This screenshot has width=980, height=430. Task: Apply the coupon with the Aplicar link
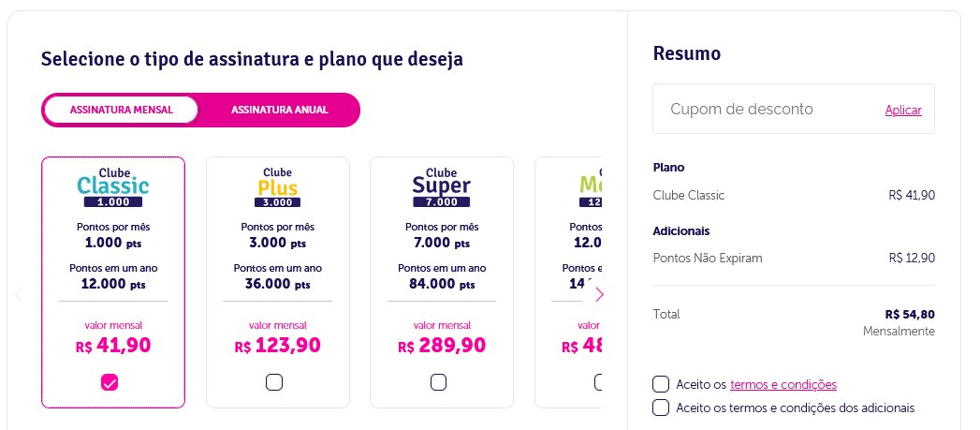click(903, 111)
